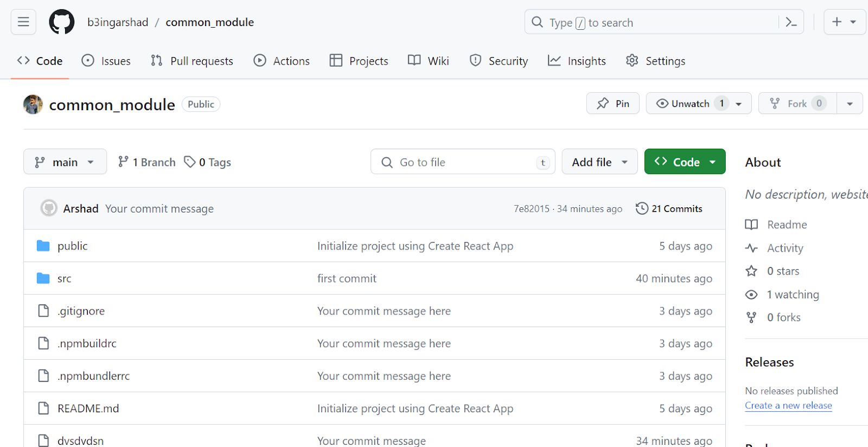Click the 0 stars star icon

751,271
